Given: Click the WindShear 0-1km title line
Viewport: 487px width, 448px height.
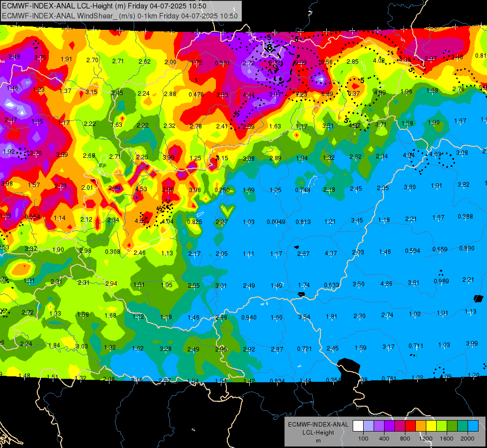Looking at the screenshot, I should [x=120, y=16].
